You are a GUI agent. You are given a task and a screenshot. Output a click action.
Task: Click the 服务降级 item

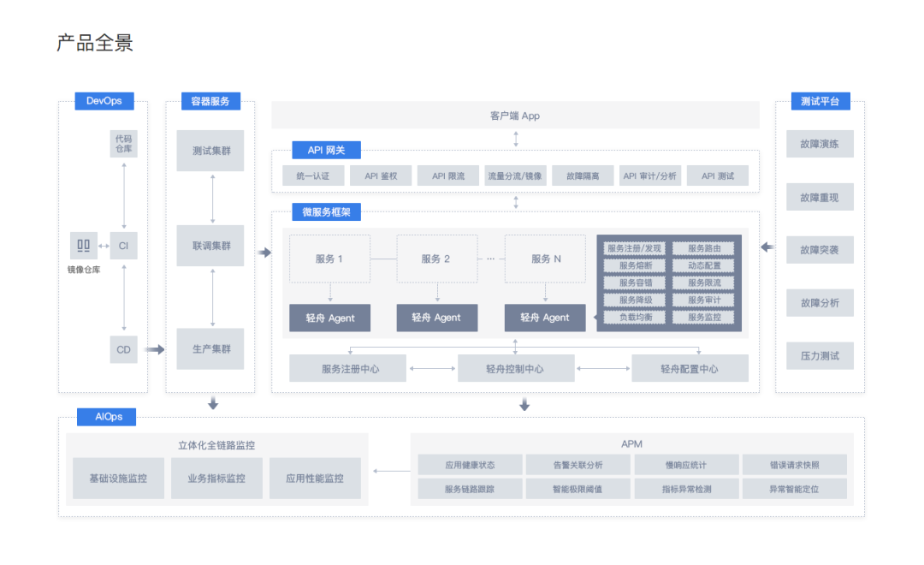tap(635, 300)
